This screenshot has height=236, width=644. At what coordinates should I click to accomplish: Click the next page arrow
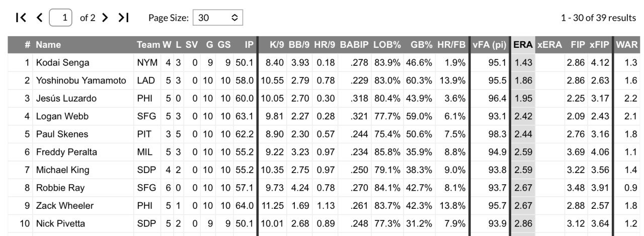coord(105,18)
